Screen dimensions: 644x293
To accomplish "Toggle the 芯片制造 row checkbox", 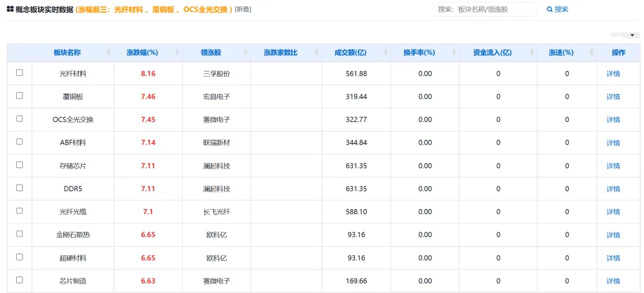I will pos(19,280).
